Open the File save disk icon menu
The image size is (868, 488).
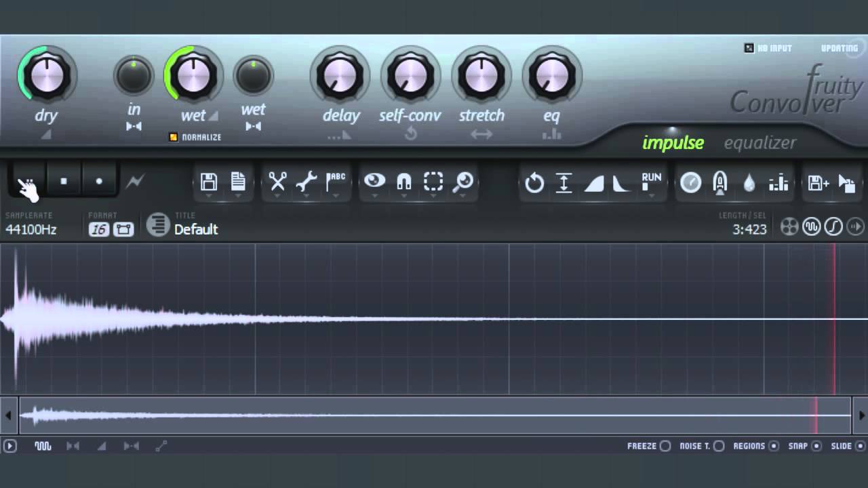tap(209, 182)
